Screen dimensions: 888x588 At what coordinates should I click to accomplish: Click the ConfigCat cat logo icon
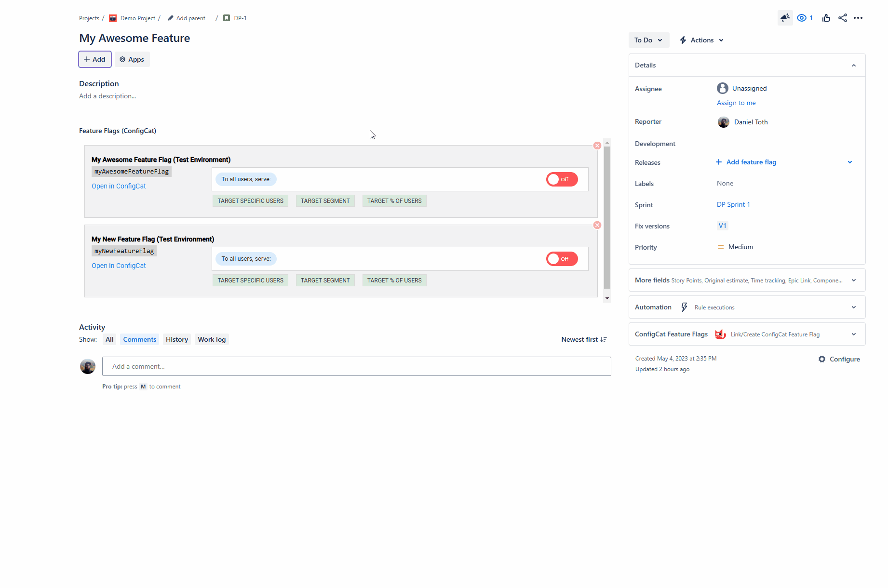(720, 334)
